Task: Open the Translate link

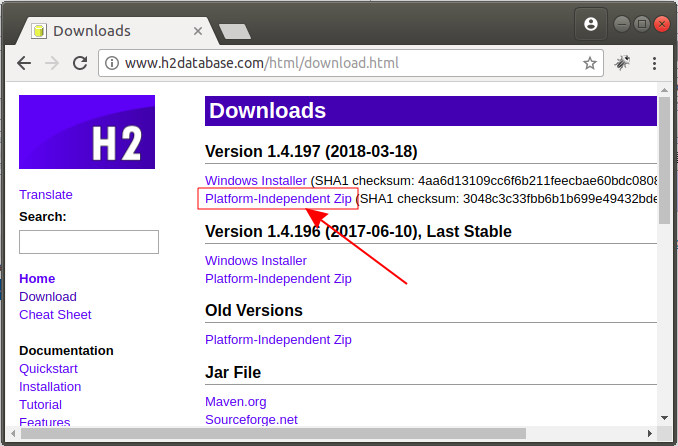Action: click(x=46, y=195)
